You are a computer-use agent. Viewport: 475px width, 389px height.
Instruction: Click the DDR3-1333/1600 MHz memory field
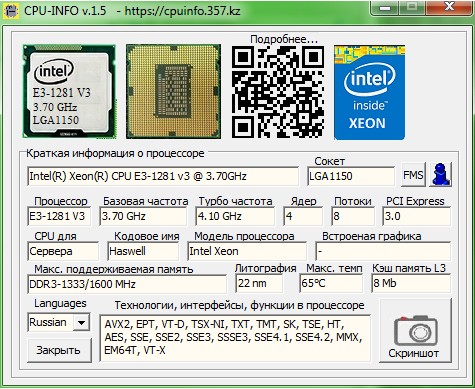(x=127, y=284)
